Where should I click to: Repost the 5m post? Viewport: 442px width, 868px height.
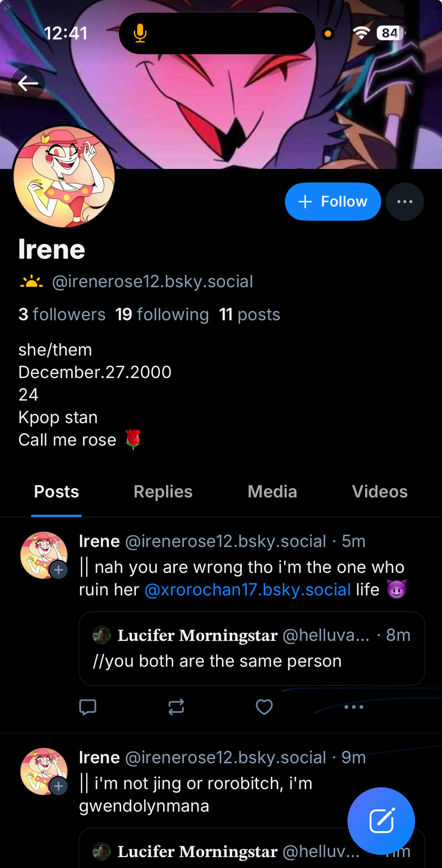176,707
